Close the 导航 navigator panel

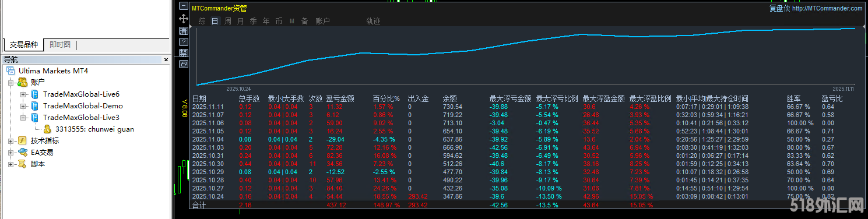[166, 59]
